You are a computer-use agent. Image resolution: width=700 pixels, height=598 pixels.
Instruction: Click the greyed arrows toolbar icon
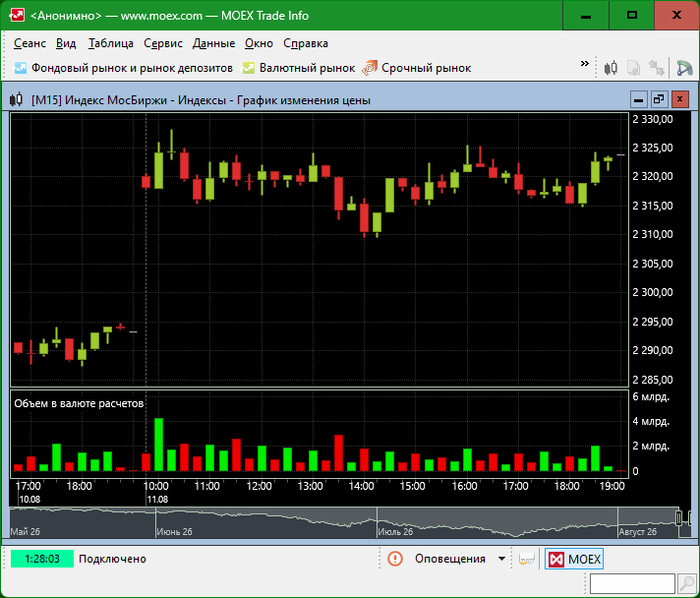tap(657, 68)
